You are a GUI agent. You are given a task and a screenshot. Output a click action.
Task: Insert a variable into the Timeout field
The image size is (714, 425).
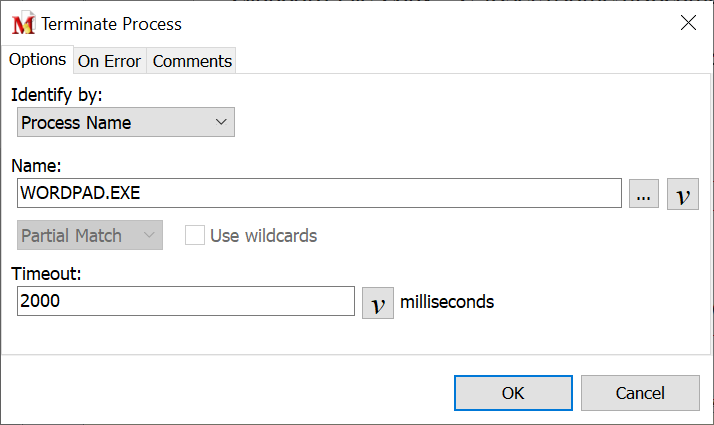pos(377,303)
